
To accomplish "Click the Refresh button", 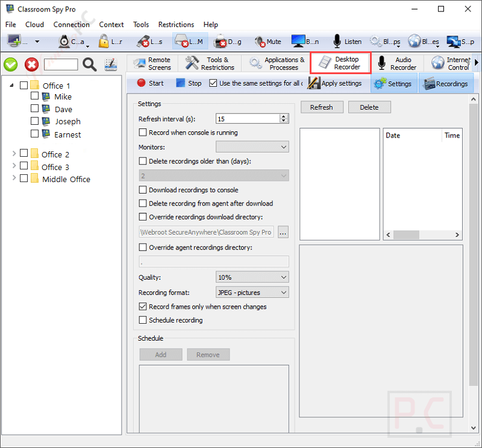I will pyautogui.click(x=321, y=107).
